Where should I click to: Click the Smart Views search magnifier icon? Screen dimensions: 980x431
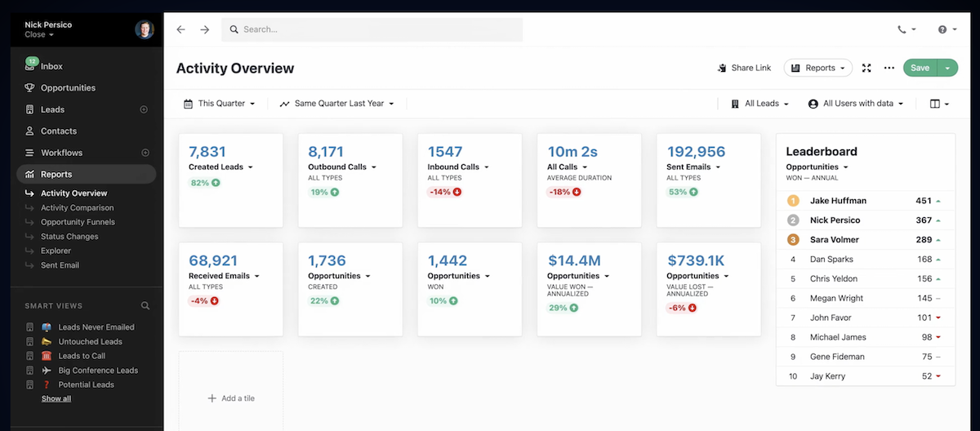[x=145, y=306]
